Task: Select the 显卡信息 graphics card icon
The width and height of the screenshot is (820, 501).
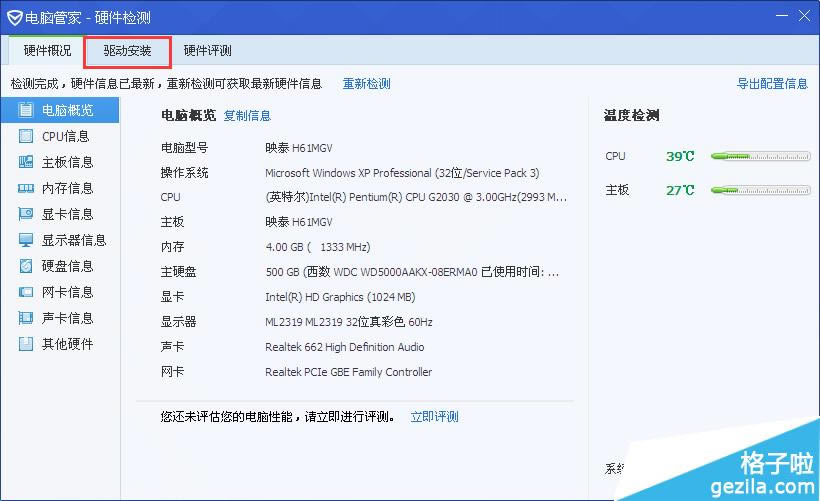Action: pos(26,214)
